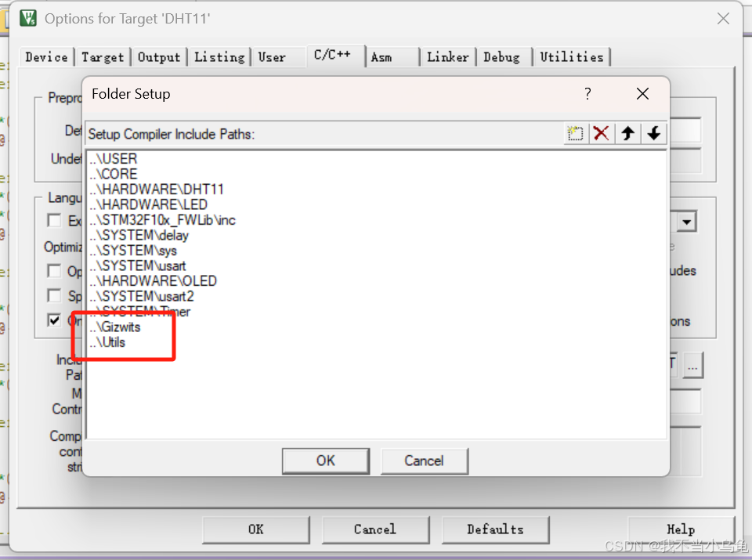Switch to the Utilities tab
The width and height of the screenshot is (752, 560).
tap(571, 57)
